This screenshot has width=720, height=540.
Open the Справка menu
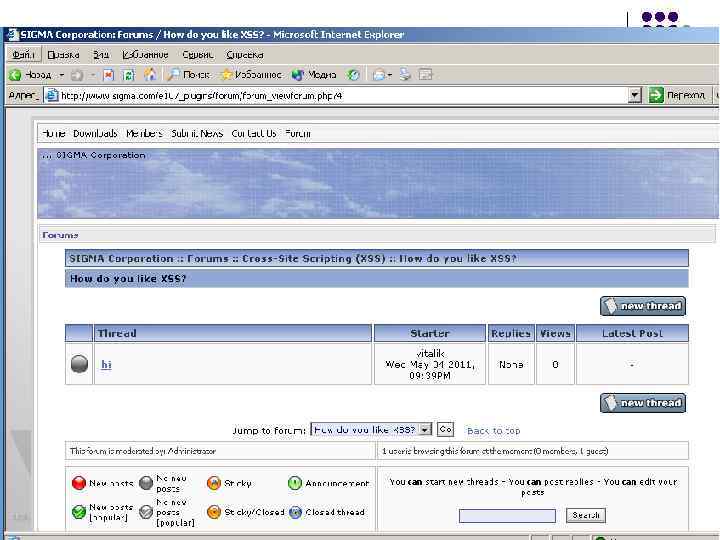245,55
